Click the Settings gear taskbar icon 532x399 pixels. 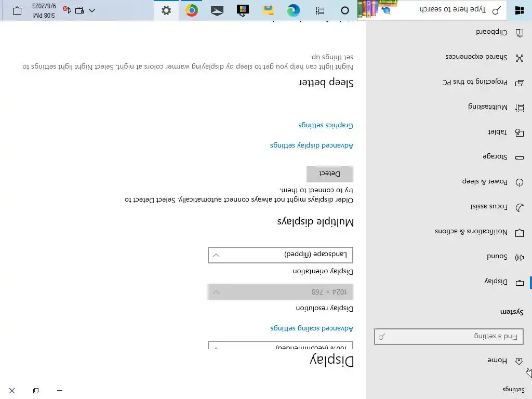click(166, 10)
